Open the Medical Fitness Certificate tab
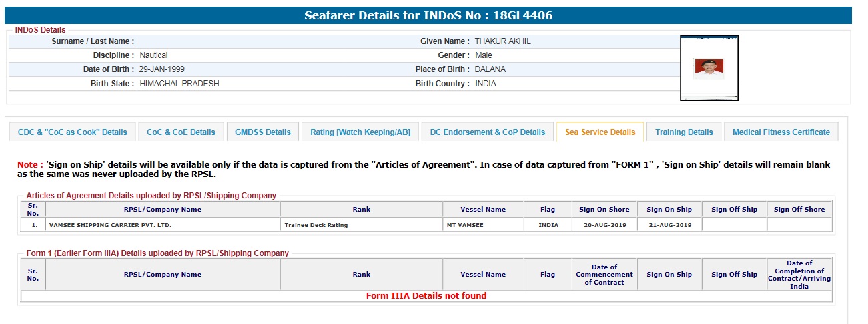This screenshot has width=868, height=324. pos(781,132)
